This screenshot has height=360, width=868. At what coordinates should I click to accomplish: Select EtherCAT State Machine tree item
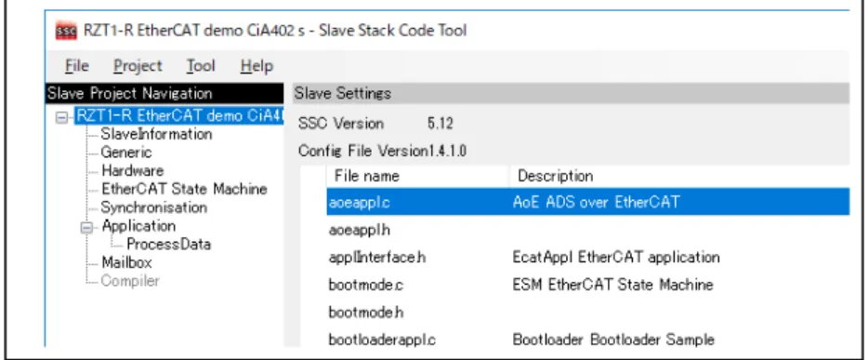pos(184,189)
